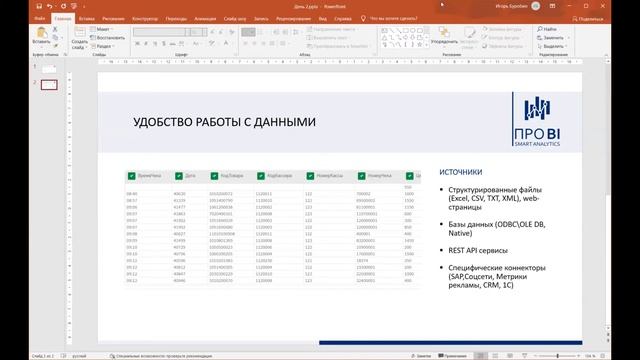Switch to the Конструктор (Design) tab
This screenshot has width=640, height=360.
pos(145,19)
